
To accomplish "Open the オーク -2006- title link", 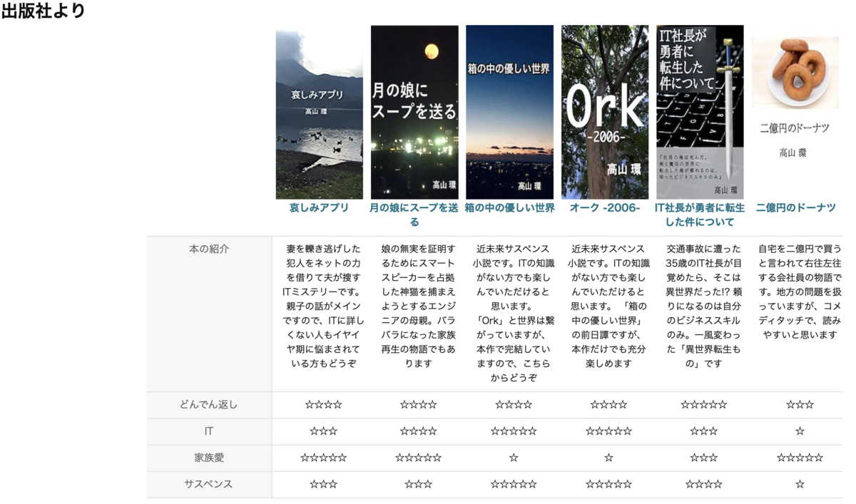I will click(605, 207).
